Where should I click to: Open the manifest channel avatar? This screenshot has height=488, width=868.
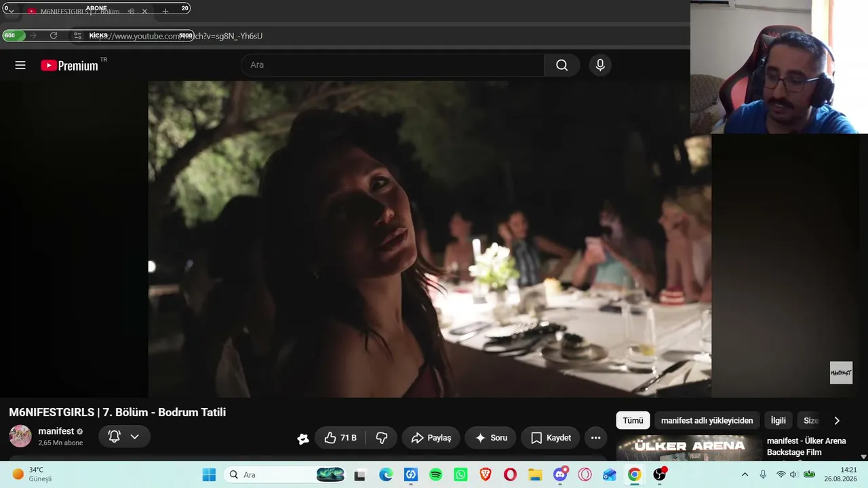(x=20, y=436)
